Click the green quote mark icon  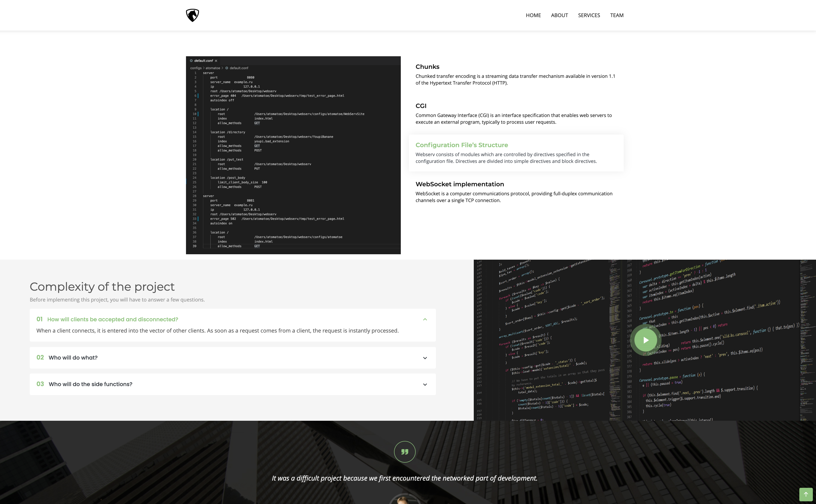point(404,452)
